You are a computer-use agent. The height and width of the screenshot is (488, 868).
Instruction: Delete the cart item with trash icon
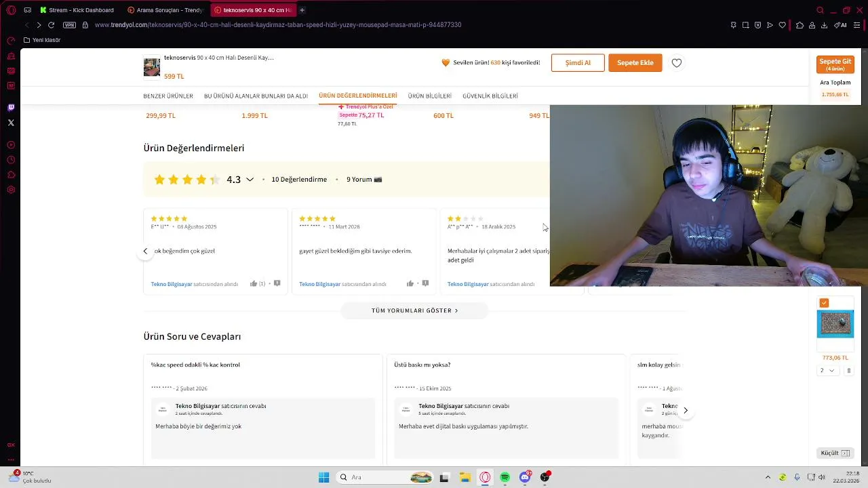[x=848, y=371]
